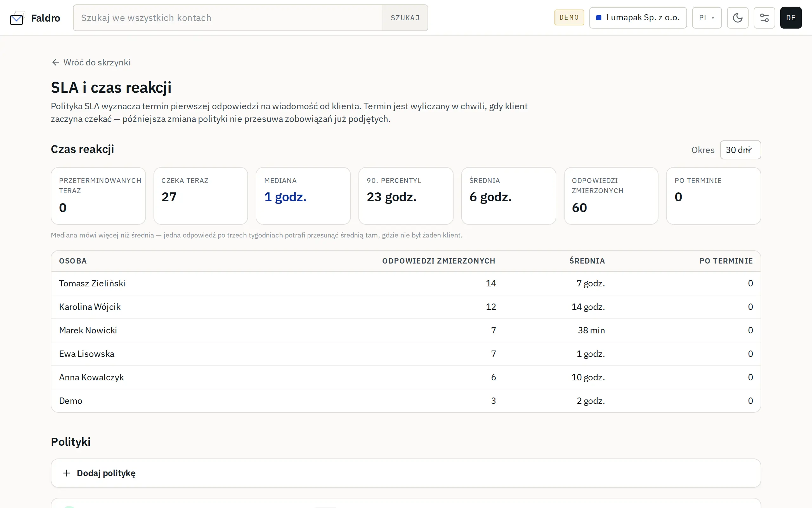Click Anna Kowalczyk's '10 godz.' average
Viewport: 812px width, 508px height.
coord(588,378)
